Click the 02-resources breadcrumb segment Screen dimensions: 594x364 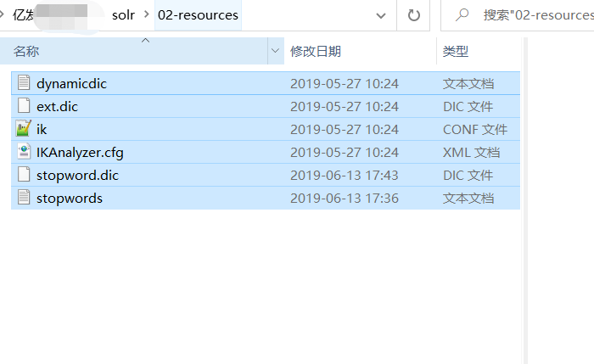tap(198, 15)
